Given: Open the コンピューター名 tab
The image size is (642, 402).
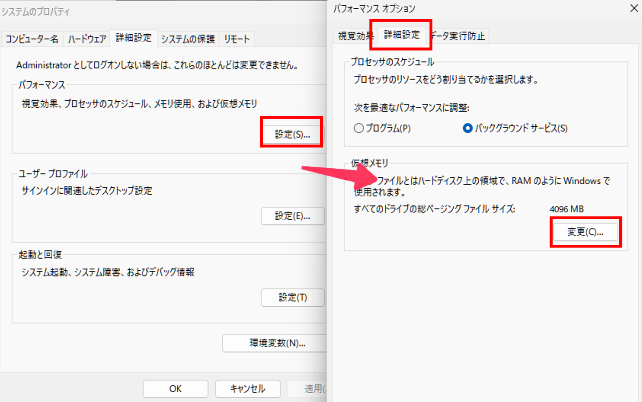Looking at the screenshot, I should 32,39.
